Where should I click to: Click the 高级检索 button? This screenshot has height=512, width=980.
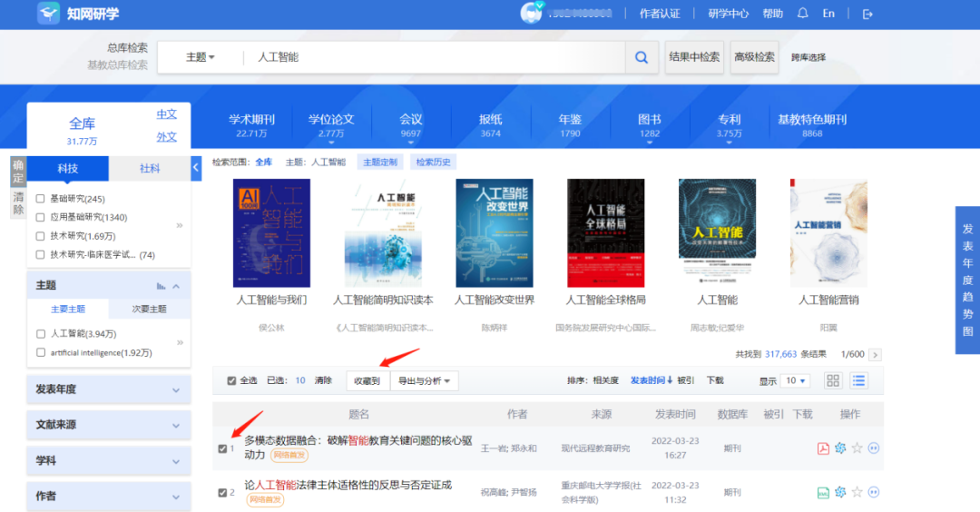pyautogui.click(x=754, y=57)
